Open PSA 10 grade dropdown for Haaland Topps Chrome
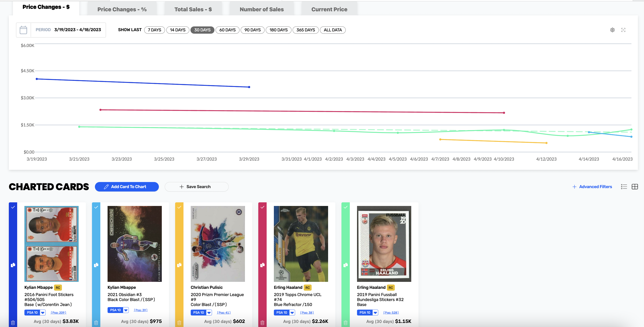This screenshot has width=644, height=327. [292, 313]
